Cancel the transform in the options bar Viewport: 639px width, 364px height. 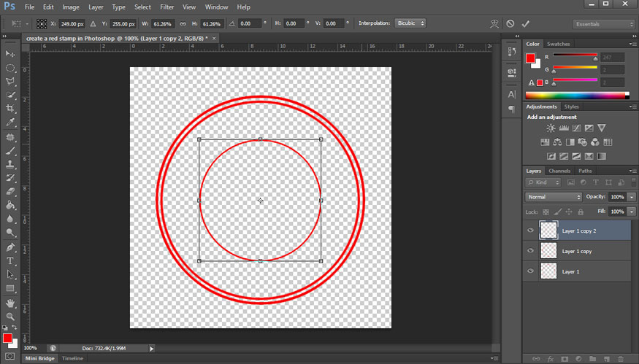[x=510, y=23]
